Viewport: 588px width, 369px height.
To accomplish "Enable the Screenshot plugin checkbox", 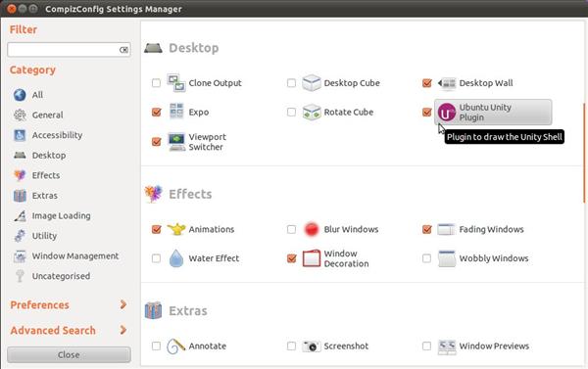I will pos(291,346).
